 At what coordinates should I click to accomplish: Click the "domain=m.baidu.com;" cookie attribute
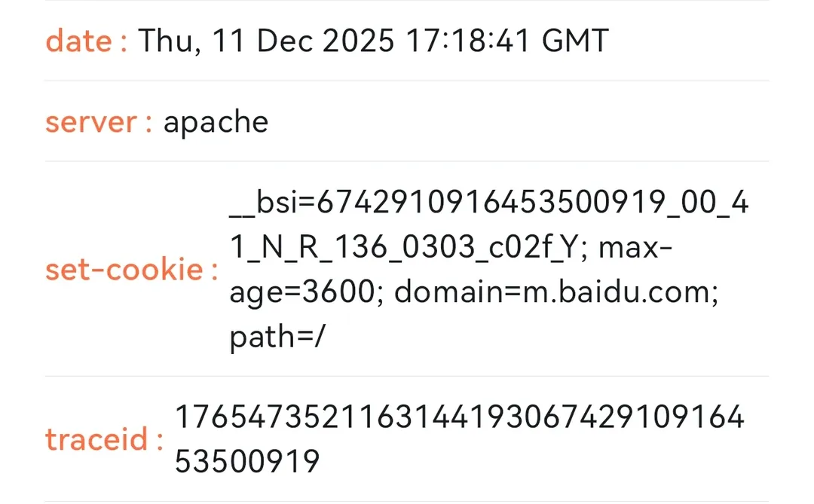[x=556, y=292]
